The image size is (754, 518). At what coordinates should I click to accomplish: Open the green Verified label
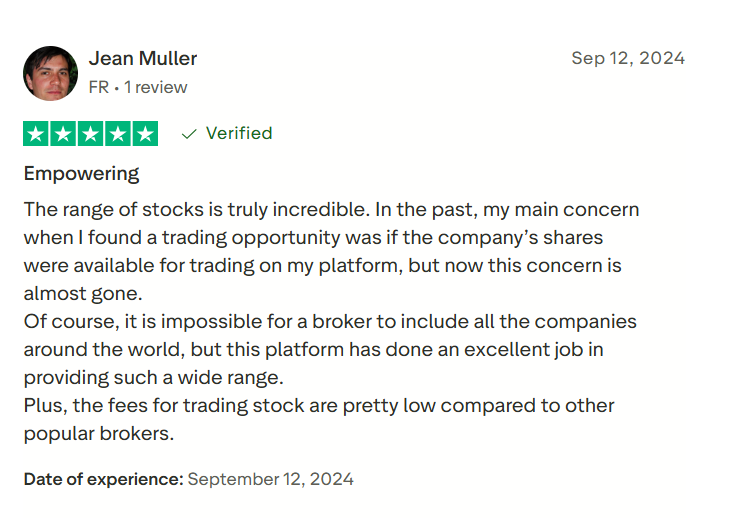pyautogui.click(x=239, y=134)
